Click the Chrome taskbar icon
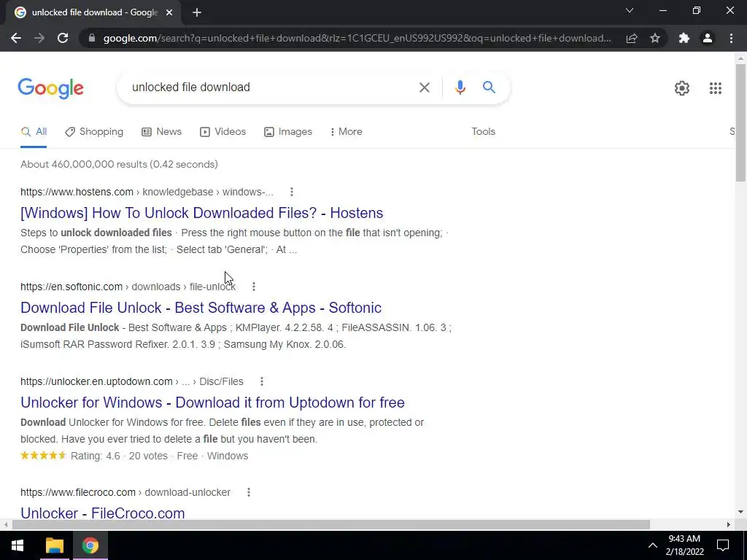The width and height of the screenshot is (747, 560). (x=90, y=545)
